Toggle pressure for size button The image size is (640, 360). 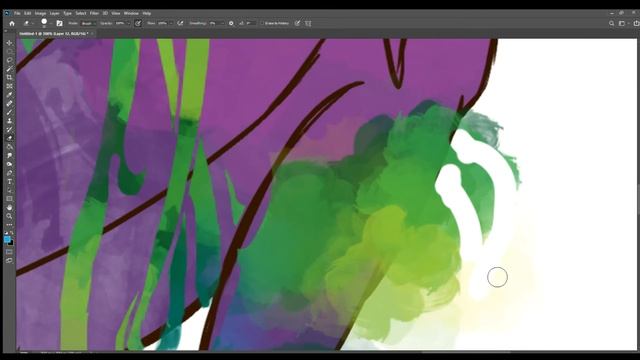pyautogui.click(x=297, y=24)
